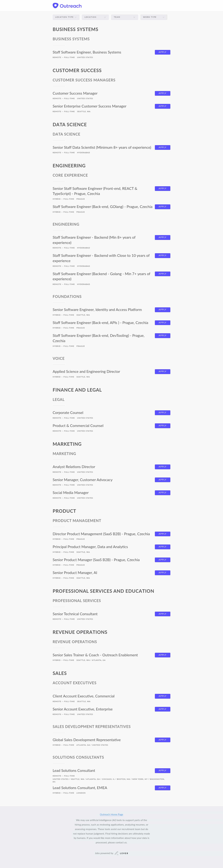
Task: Open the Location Type filter dropdown
Action: [x=66, y=17]
